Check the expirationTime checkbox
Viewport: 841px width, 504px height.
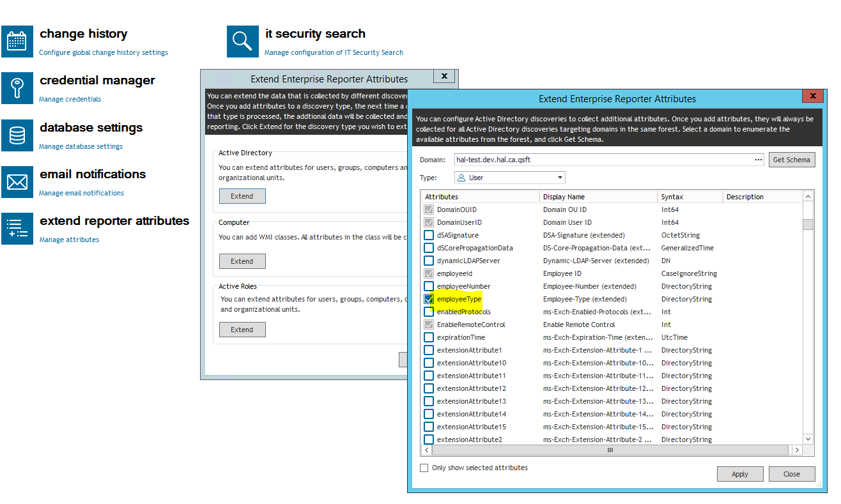pyautogui.click(x=429, y=337)
